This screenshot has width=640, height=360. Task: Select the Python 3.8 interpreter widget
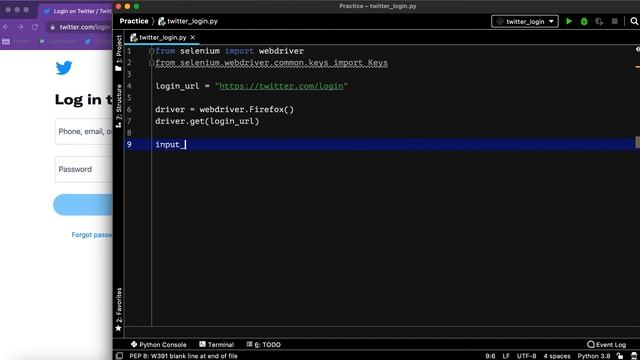coord(594,356)
